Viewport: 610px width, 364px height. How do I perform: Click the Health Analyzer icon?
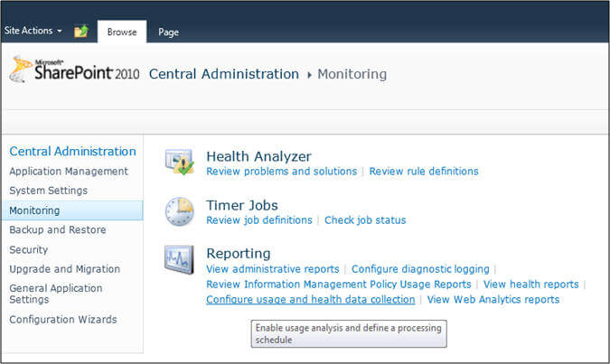[179, 162]
